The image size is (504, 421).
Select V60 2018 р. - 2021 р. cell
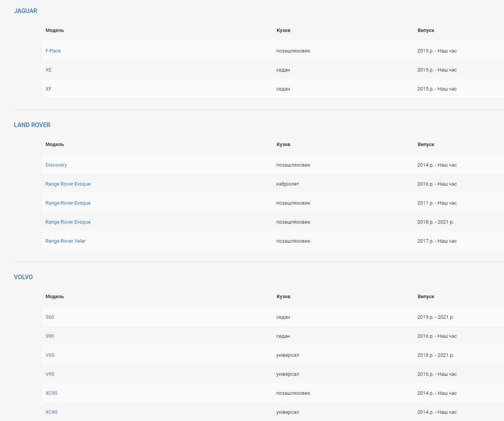pos(435,355)
